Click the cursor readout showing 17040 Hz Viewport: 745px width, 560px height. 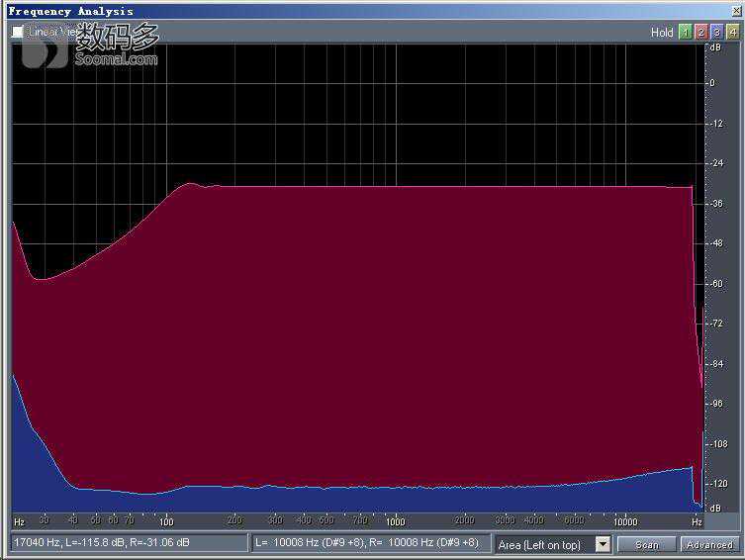[x=128, y=543]
